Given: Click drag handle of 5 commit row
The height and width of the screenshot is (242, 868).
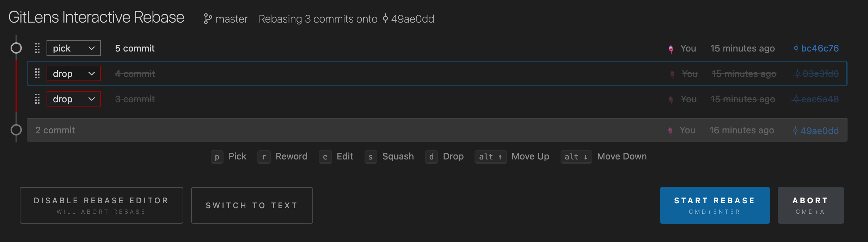Looking at the screenshot, I should point(37,48).
